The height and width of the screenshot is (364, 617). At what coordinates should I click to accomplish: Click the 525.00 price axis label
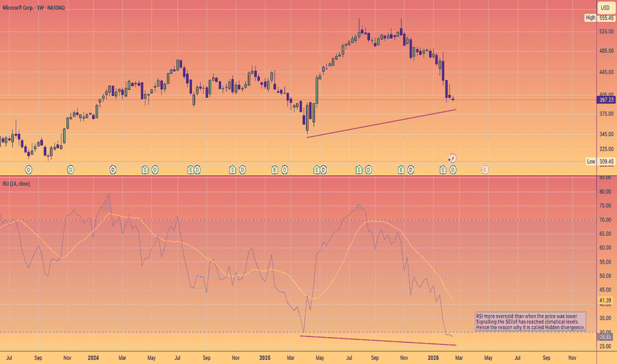point(606,31)
